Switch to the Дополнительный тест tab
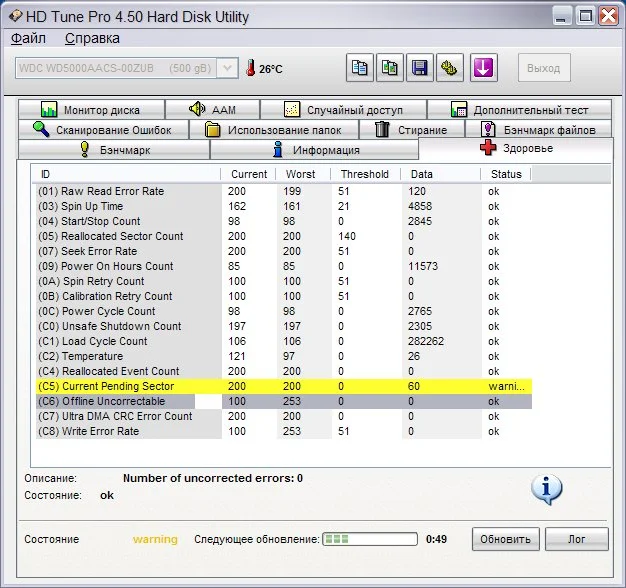626x588 pixels. [519, 109]
